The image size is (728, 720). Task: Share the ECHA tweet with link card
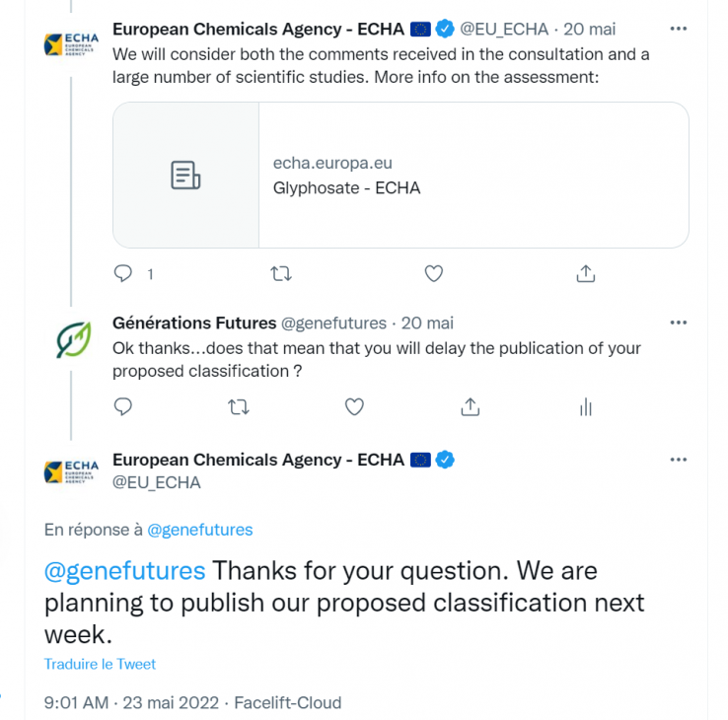click(586, 273)
